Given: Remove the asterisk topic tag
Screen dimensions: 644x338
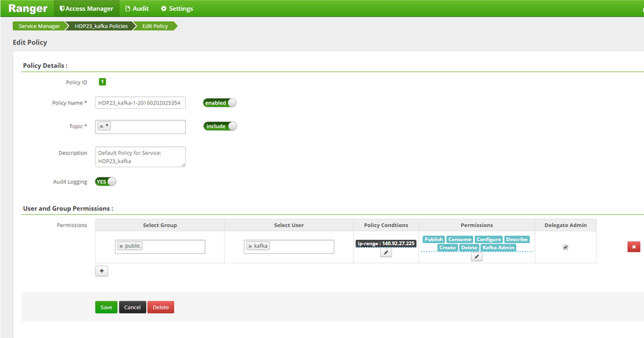Looking at the screenshot, I should (101, 126).
